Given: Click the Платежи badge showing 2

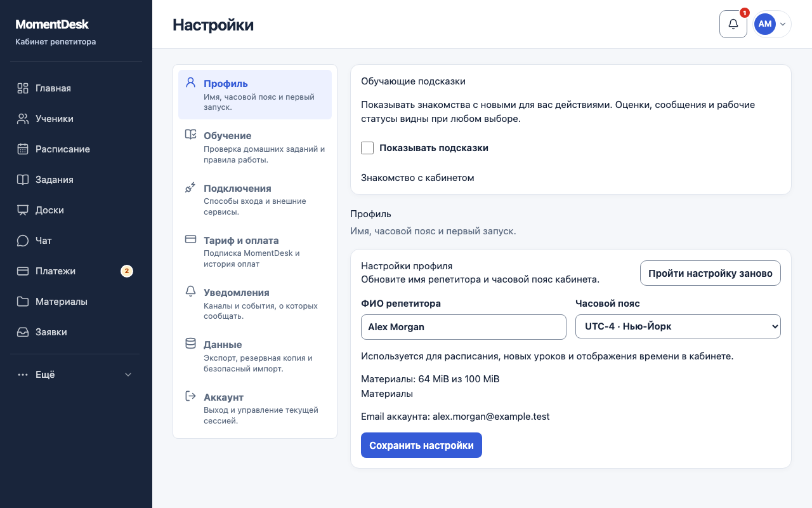Looking at the screenshot, I should [127, 271].
